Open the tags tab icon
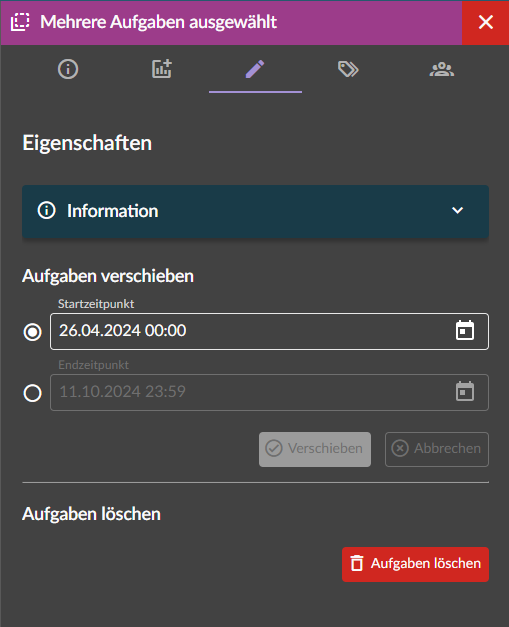Screen dimensions: 509x627 (x=348, y=69)
